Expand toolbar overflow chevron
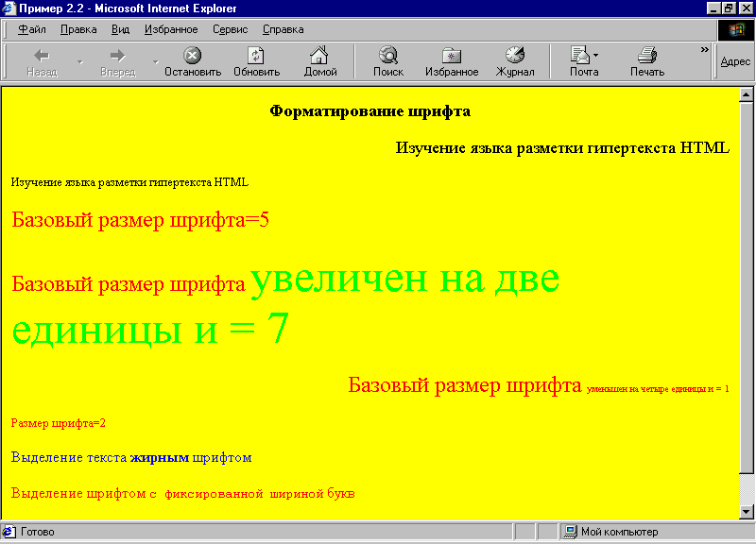 click(x=704, y=49)
